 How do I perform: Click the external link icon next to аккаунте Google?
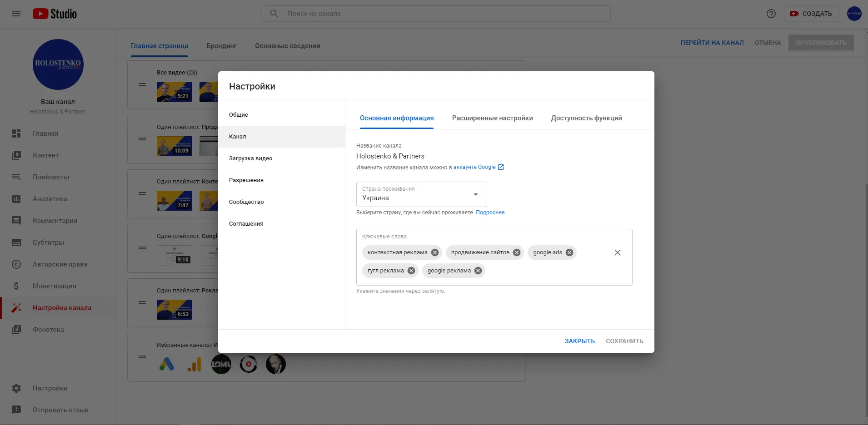point(501,167)
